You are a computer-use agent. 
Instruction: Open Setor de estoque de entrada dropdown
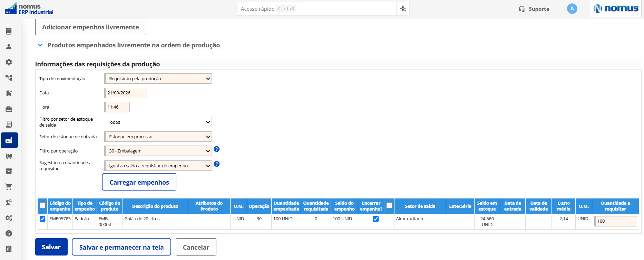coord(158,137)
